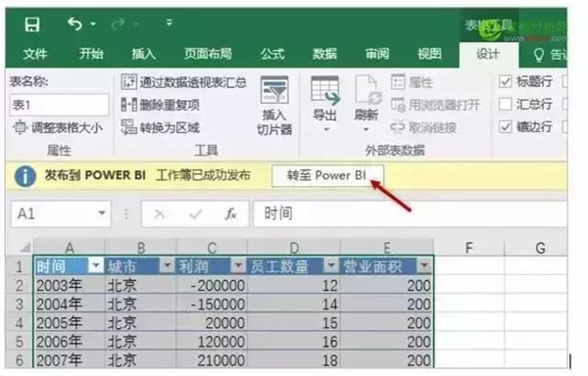Image resolution: width=588 pixels, height=376 pixels.
Task: Click the 插入切片器 slicer icon
Action: click(x=274, y=90)
